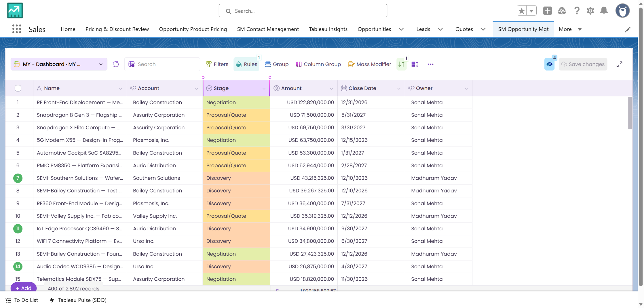Viewport: 644px width, 308px height.
Task: Click the global create plus icon
Action: [x=547, y=11]
